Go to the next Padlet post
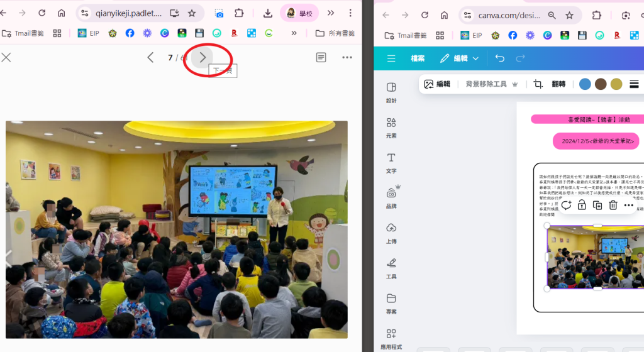Image resolution: width=644 pixels, height=352 pixels. click(x=203, y=58)
